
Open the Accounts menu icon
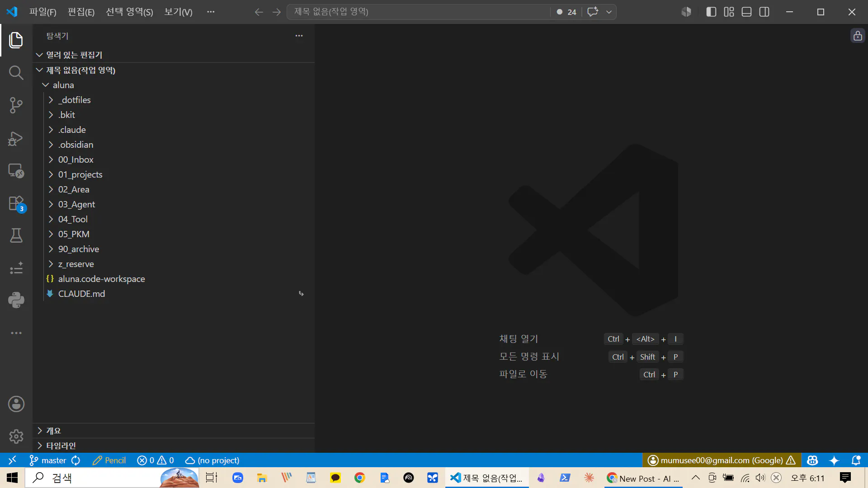(x=16, y=404)
